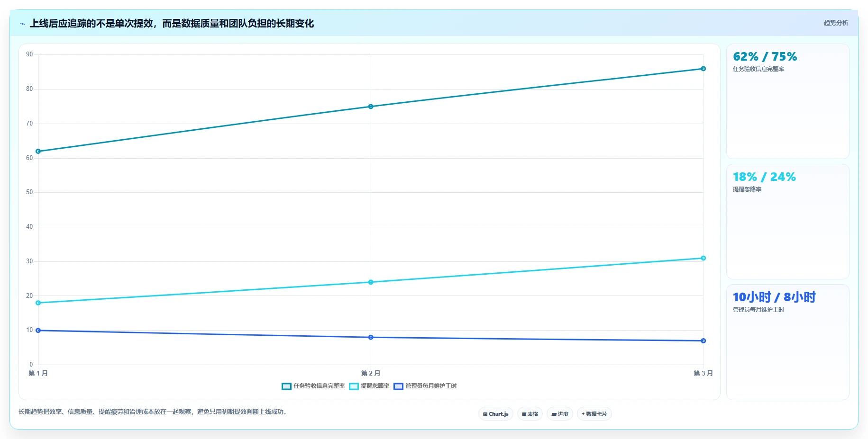The width and height of the screenshot is (868, 439).
Task: Select 第2月 point on 维护工时 line
Action: coord(371,337)
